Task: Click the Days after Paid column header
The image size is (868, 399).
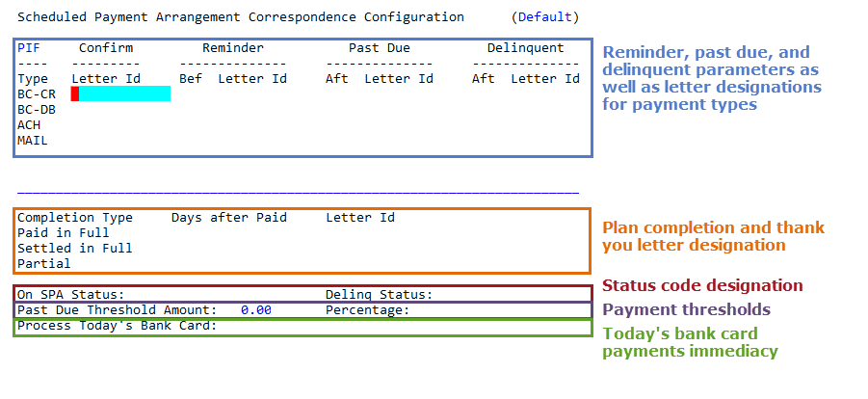Action: pyautogui.click(x=229, y=218)
